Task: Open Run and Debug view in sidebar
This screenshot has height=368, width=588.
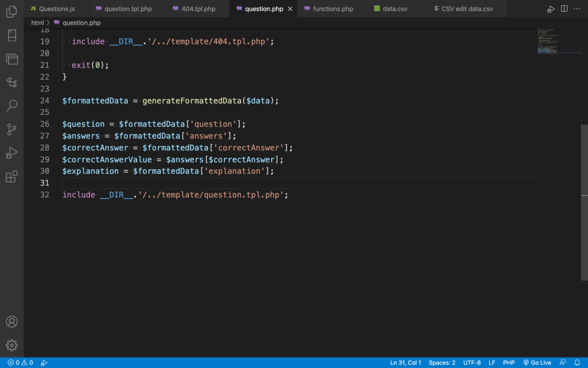Action: click(x=12, y=153)
